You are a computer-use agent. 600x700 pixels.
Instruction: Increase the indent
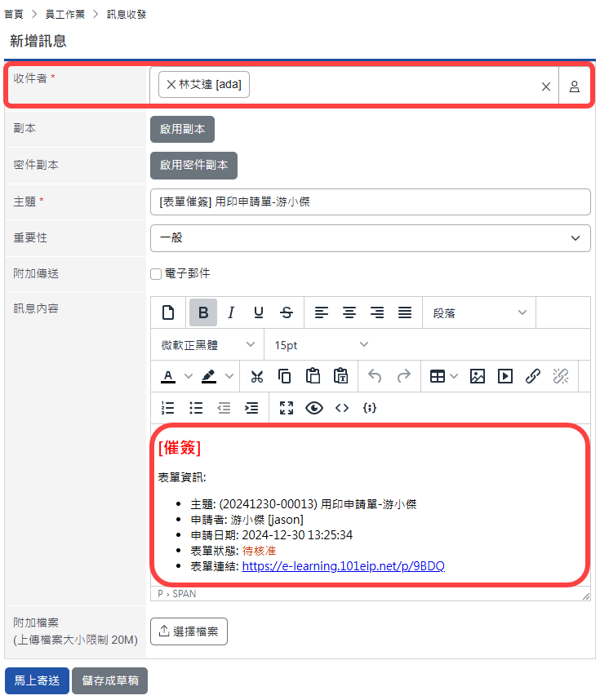[251, 408]
